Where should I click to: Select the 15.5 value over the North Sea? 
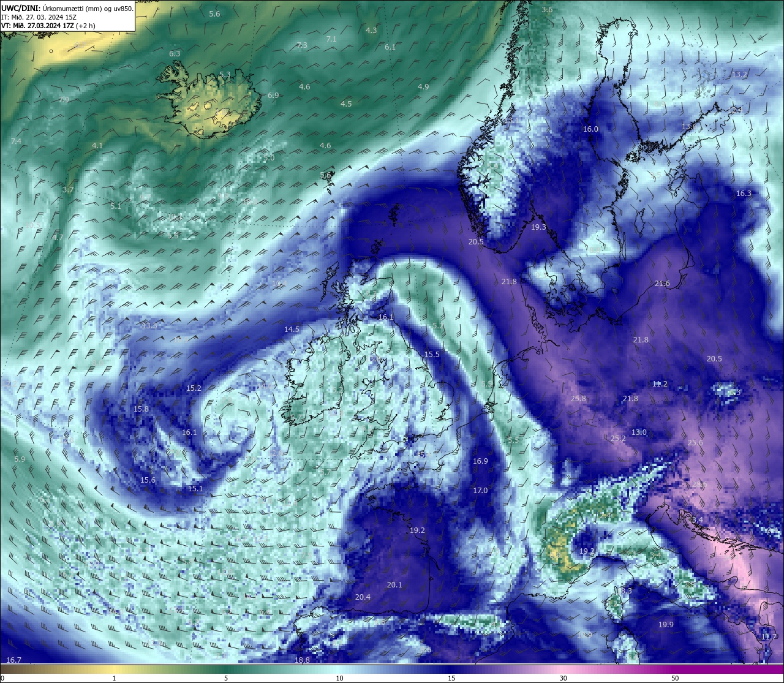432,354
